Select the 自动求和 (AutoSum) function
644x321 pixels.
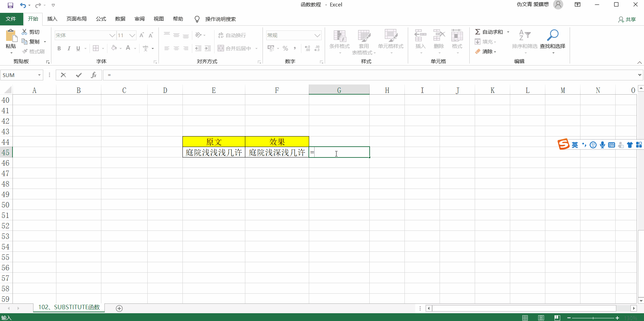(x=492, y=31)
